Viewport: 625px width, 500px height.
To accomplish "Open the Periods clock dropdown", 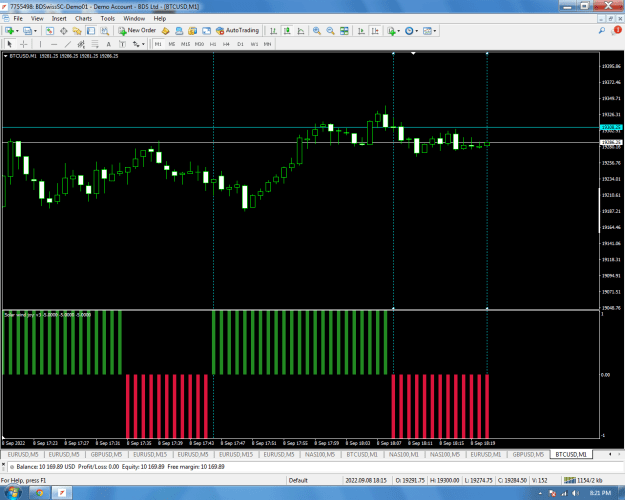I will coord(411,31).
